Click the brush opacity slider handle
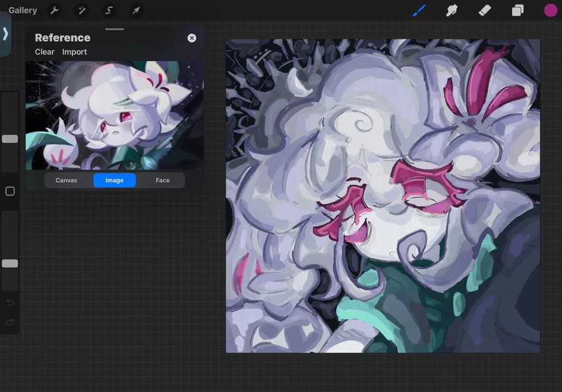The width and height of the screenshot is (562, 392). [10, 263]
